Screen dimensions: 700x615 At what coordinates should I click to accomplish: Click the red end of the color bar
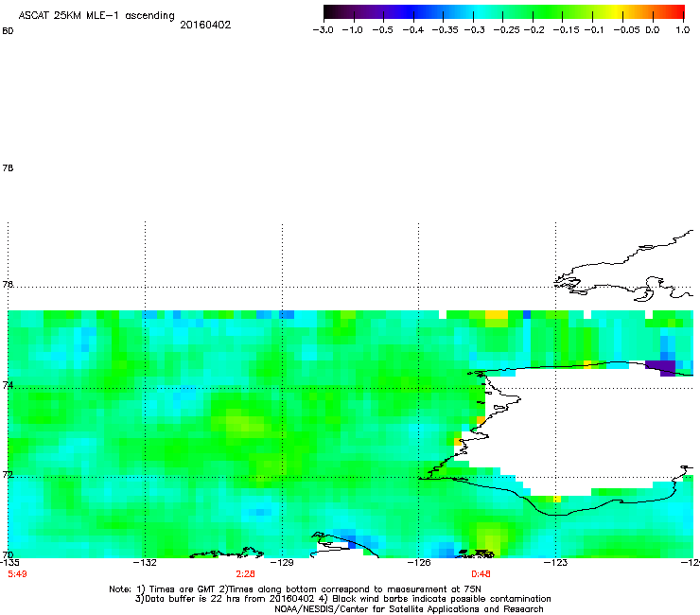tap(680, 12)
